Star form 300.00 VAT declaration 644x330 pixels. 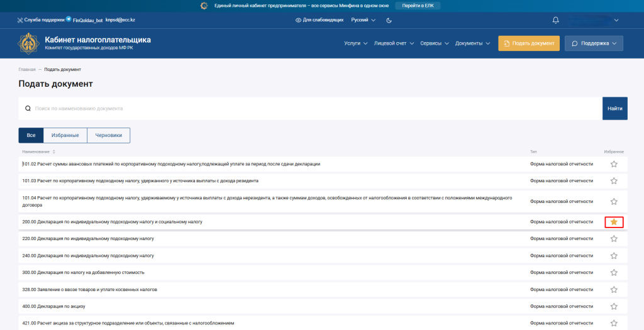614,272
